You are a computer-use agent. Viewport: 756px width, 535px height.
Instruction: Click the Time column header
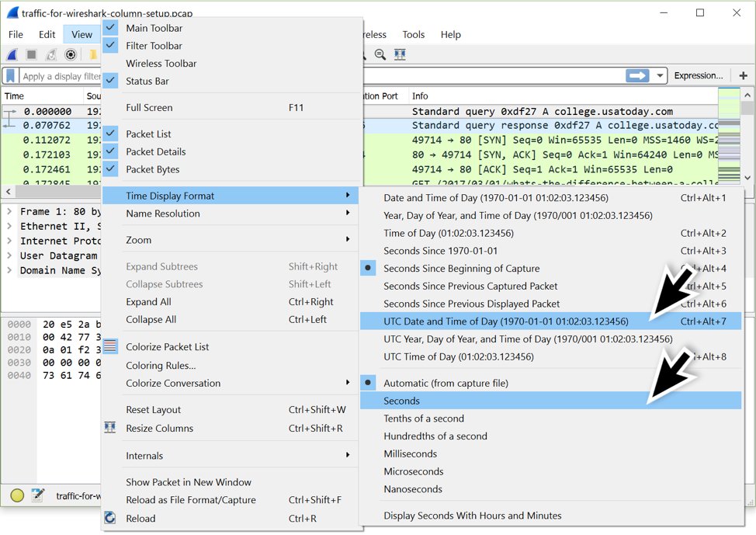tap(43, 96)
